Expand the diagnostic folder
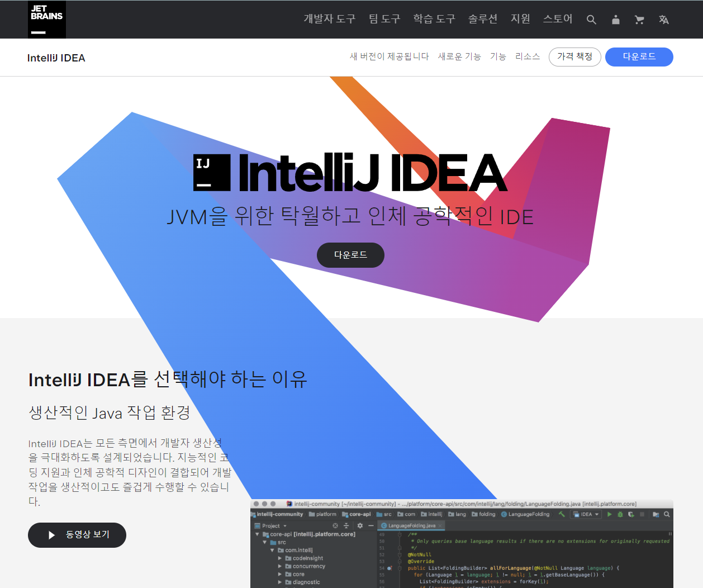Screen dimensions: 703x588 point(280,582)
